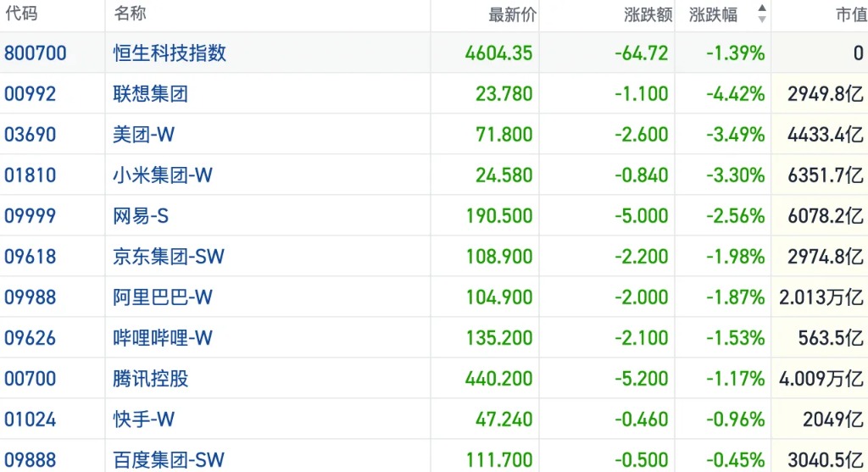Select change amount -0.840
This screenshot has width=868, height=472.
tap(642, 175)
